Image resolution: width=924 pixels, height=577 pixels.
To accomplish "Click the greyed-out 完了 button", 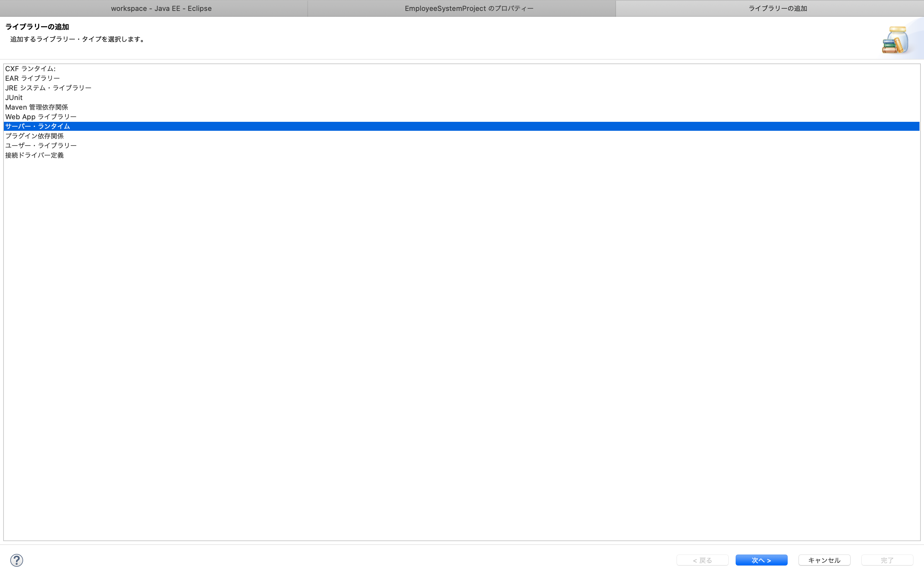I will pos(886,560).
